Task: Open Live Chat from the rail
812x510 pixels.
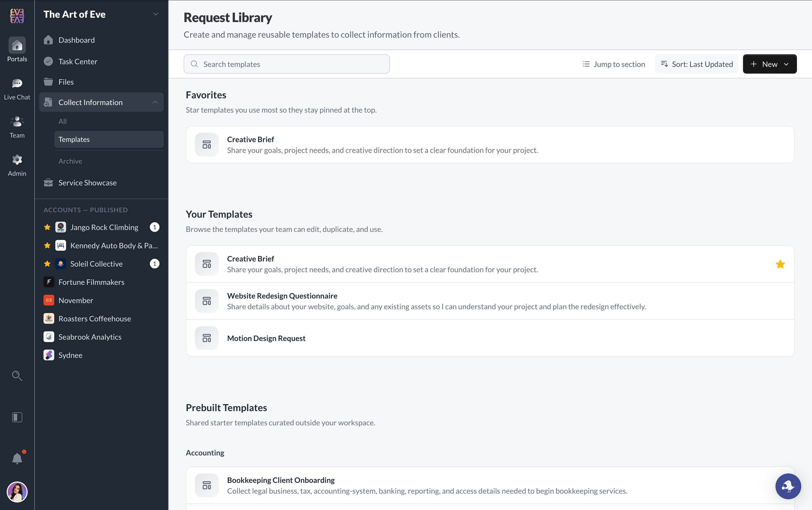Action: tap(17, 83)
